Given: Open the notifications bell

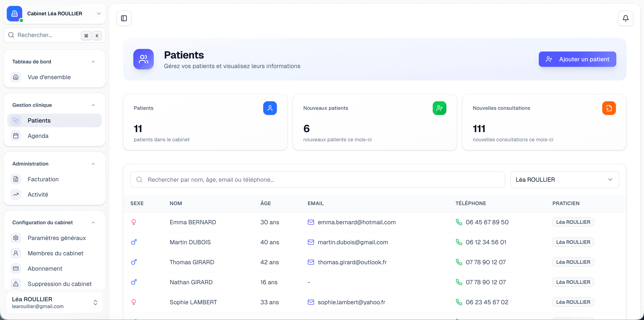Looking at the screenshot, I should 625,18.
